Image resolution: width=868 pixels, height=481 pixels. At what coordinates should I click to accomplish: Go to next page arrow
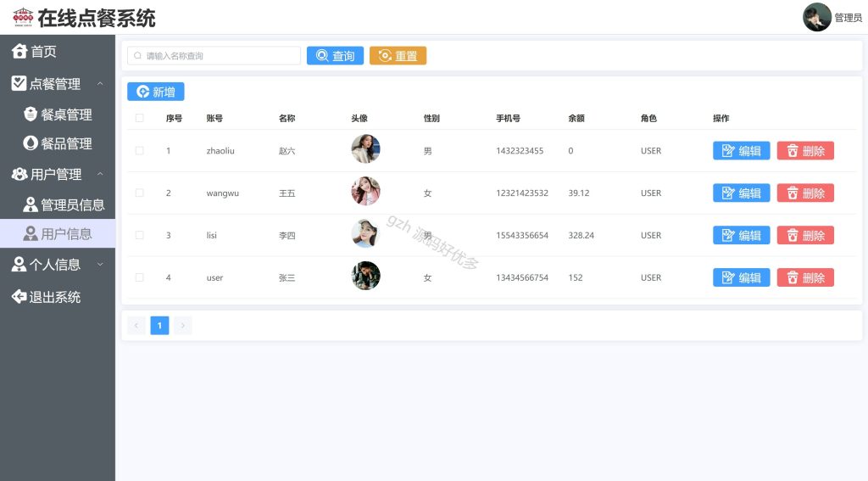(183, 325)
